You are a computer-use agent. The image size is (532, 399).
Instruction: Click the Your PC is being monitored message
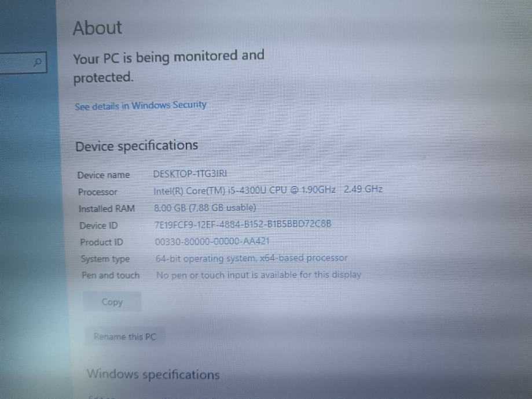pyautogui.click(x=168, y=66)
